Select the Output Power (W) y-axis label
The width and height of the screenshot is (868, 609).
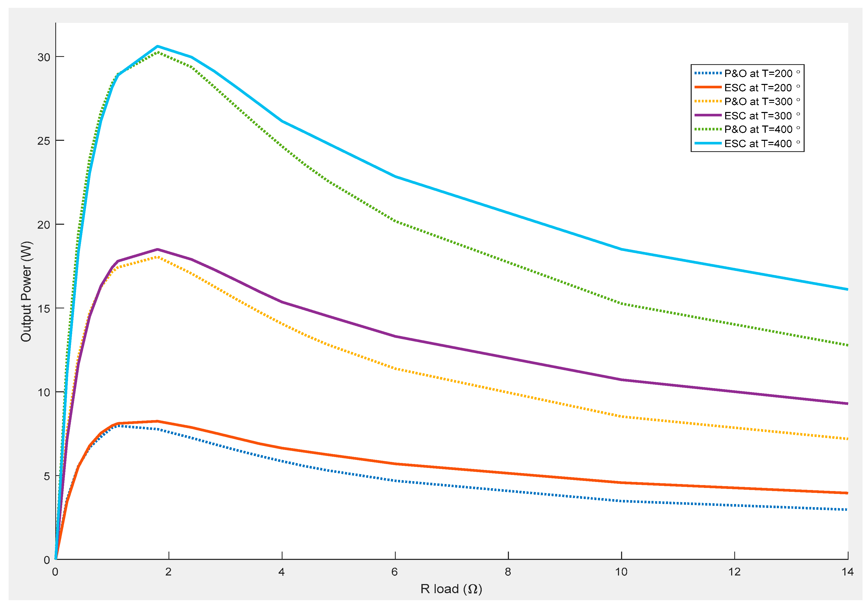coord(26,291)
